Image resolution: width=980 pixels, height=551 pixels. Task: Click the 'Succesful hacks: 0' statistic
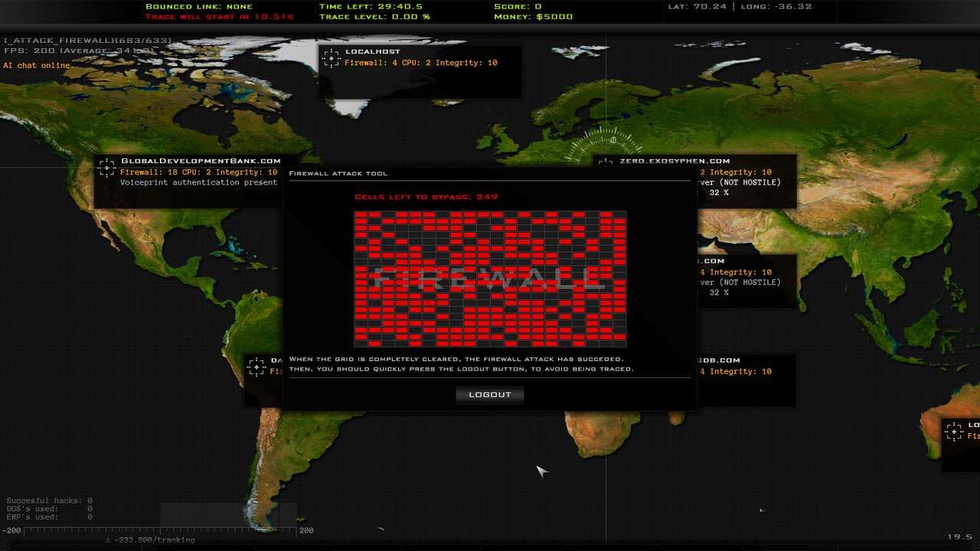pyautogui.click(x=49, y=500)
